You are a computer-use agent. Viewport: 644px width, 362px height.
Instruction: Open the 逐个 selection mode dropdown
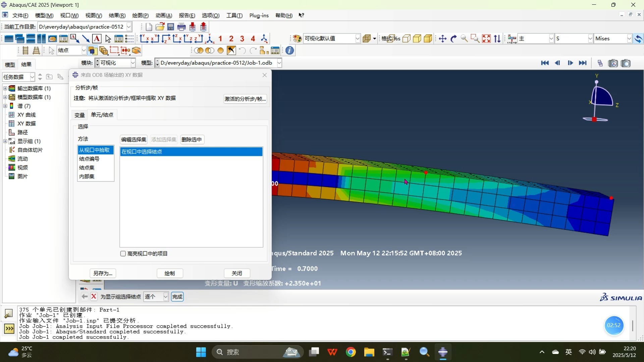165,297
